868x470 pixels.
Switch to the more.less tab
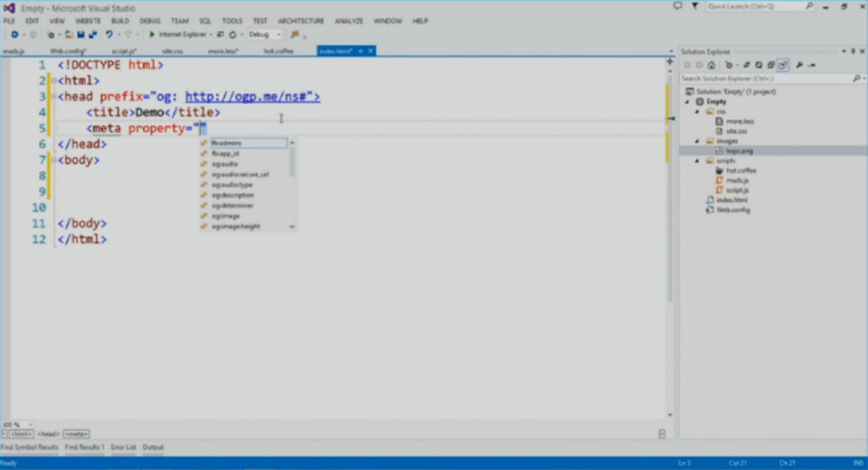coord(223,51)
